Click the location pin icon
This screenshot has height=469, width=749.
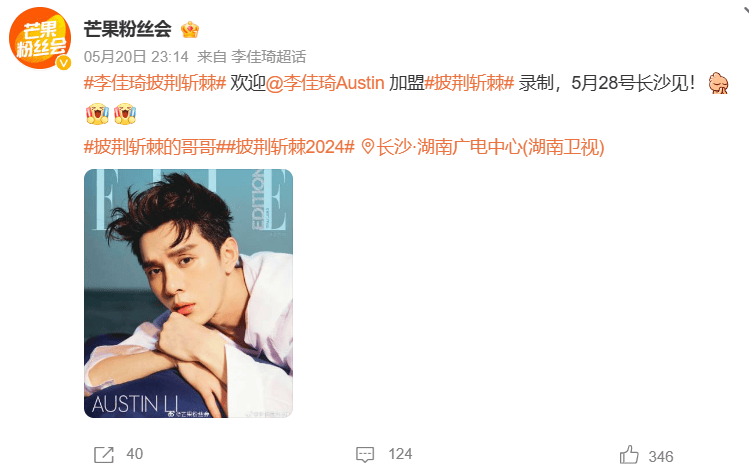[x=367, y=147]
